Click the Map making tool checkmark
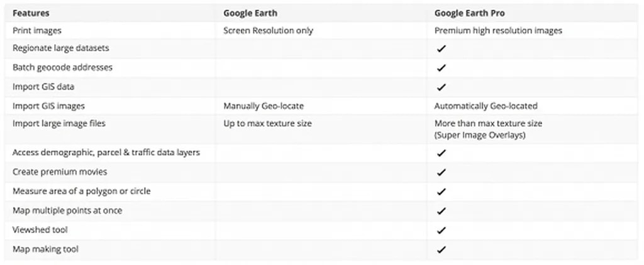Image resolution: width=644 pixels, height=265 pixels. (x=441, y=250)
